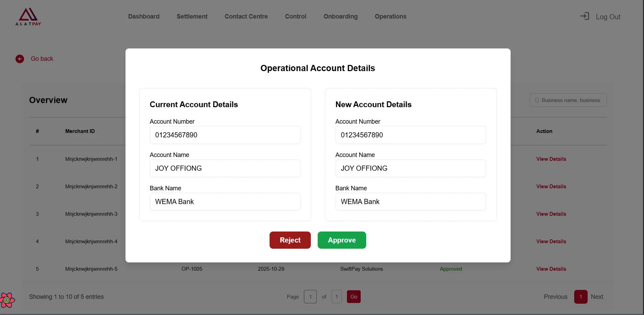
Task: Approve the new account details
Action: [x=341, y=240]
